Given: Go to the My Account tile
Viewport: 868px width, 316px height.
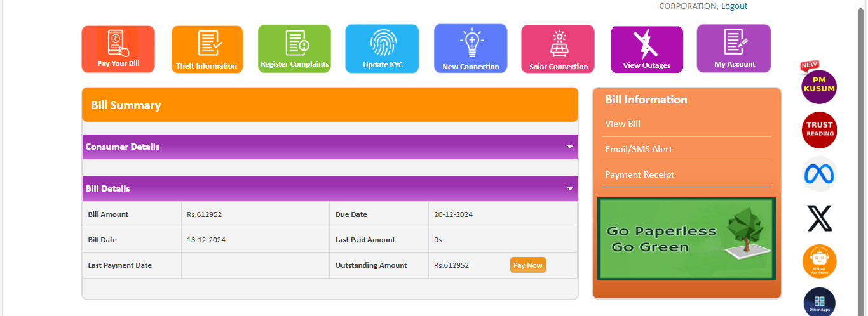Looking at the screenshot, I should [734, 48].
